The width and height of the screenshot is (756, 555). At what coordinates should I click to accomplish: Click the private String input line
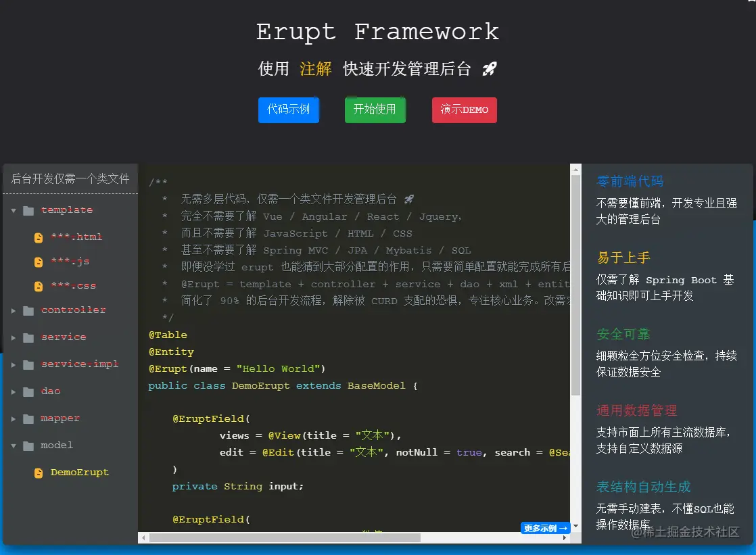(238, 486)
